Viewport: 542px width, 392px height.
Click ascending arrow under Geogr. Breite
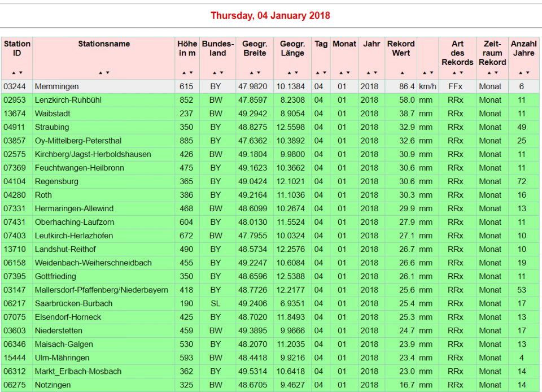[252, 73]
